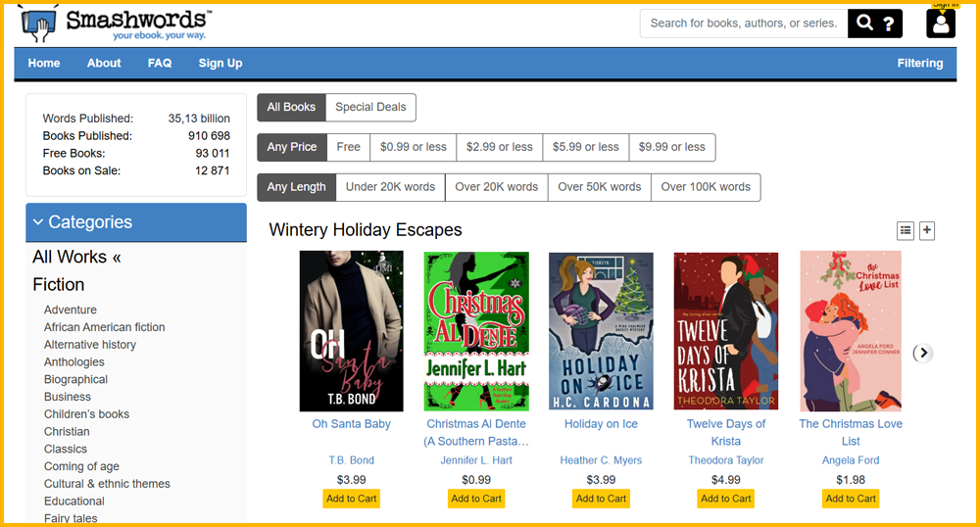This screenshot has width=980, height=527.
Task: Filter by $0.99 or less
Action: click(x=414, y=147)
